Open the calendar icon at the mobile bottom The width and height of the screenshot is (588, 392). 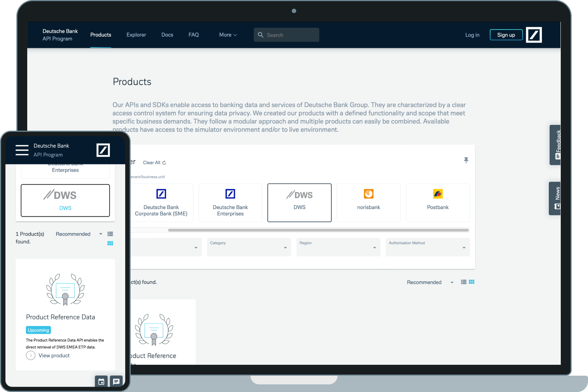click(101, 381)
